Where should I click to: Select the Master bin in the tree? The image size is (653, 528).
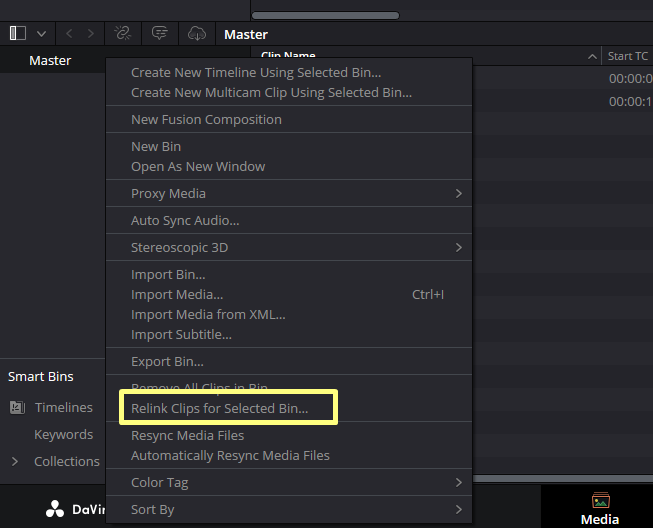pyautogui.click(x=50, y=60)
